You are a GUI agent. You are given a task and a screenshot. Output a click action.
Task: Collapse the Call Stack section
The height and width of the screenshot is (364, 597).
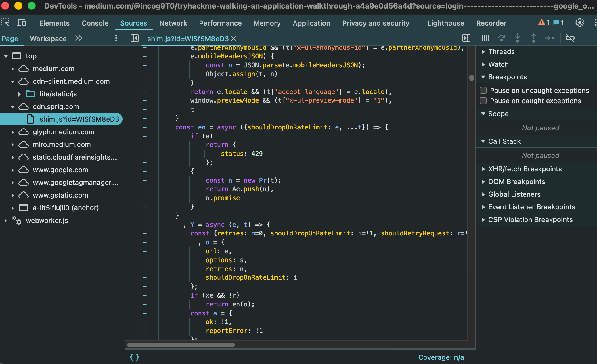(x=504, y=141)
